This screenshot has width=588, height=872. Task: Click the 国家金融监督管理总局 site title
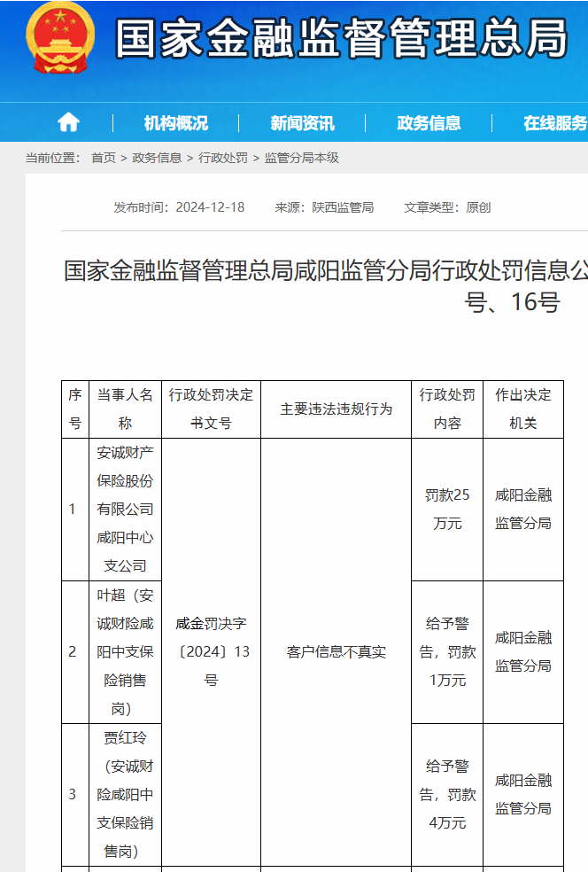coord(341,38)
